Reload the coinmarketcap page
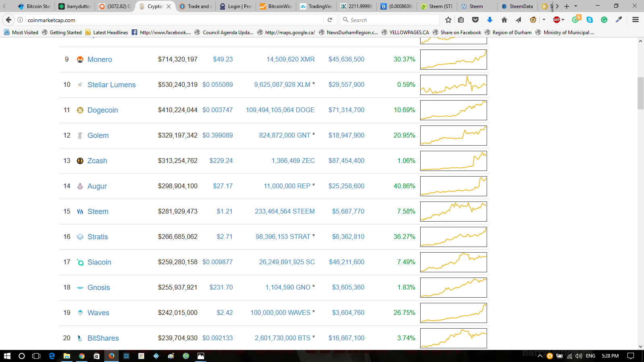The width and height of the screenshot is (644, 362). coord(330,20)
